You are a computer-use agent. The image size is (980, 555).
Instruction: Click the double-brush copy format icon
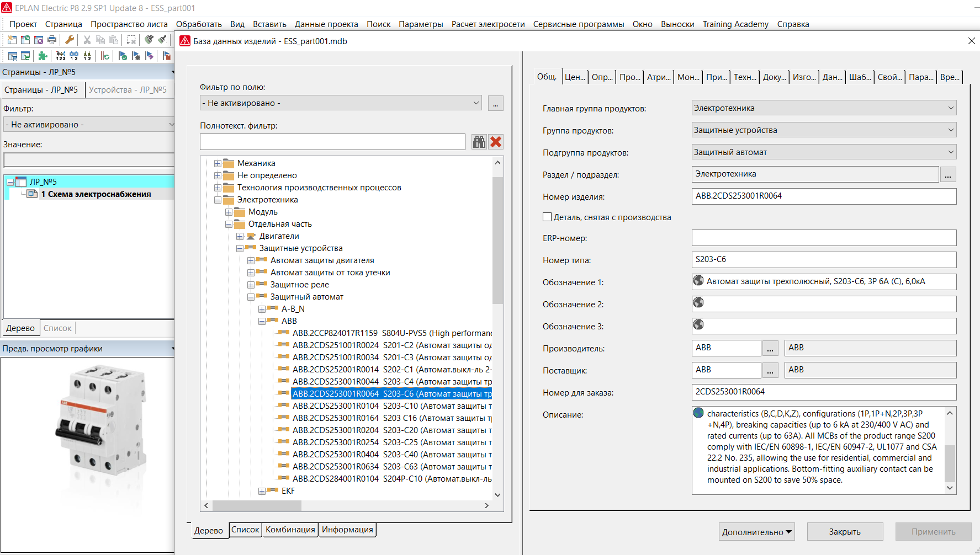pyautogui.click(x=149, y=40)
